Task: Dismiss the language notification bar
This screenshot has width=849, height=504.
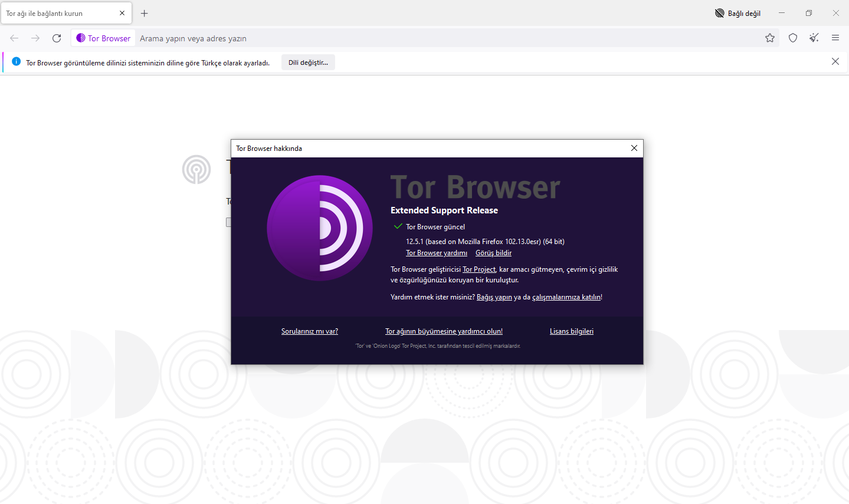Action: [x=835, y=62]
